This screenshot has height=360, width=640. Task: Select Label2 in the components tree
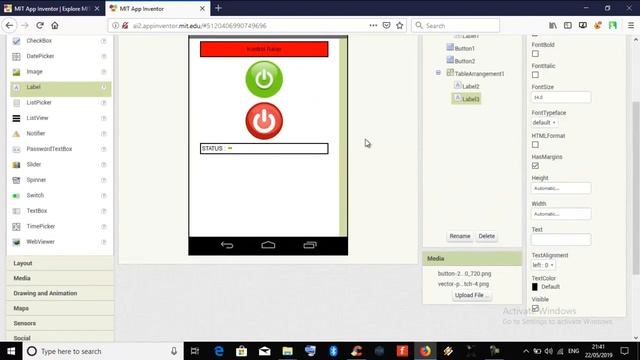point(471,86)
